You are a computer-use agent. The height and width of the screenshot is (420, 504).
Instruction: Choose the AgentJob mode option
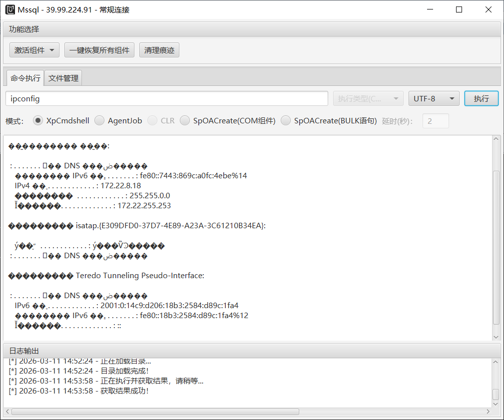click(99, 120)
